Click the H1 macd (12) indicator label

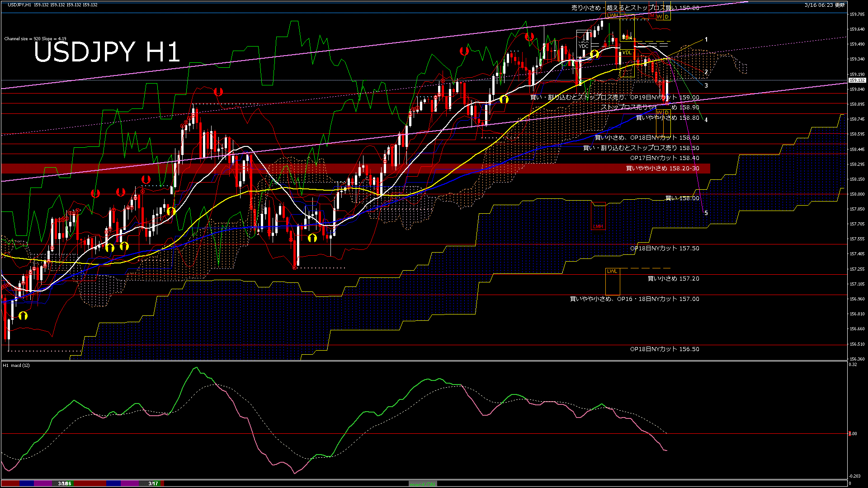click(16, 365)
